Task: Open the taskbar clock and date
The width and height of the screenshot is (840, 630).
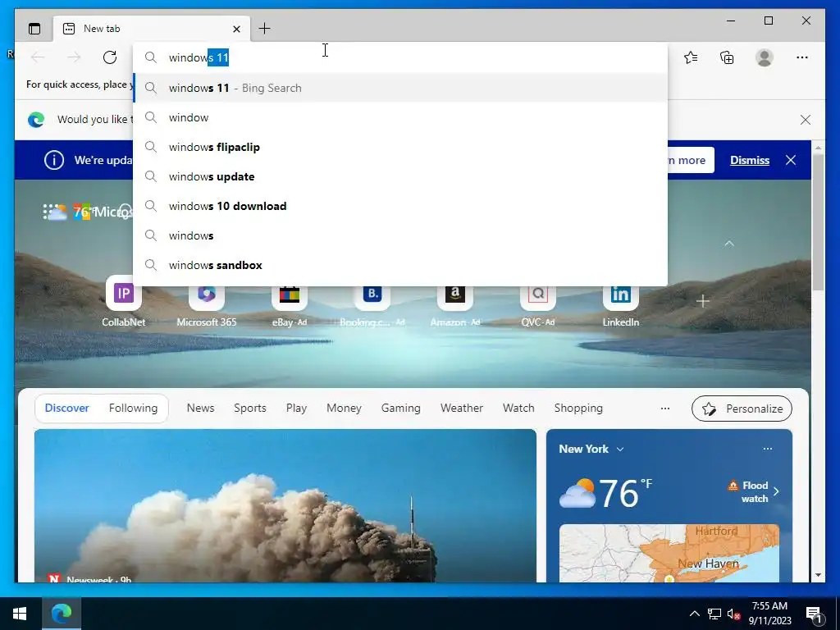Action: pos(769,614)
